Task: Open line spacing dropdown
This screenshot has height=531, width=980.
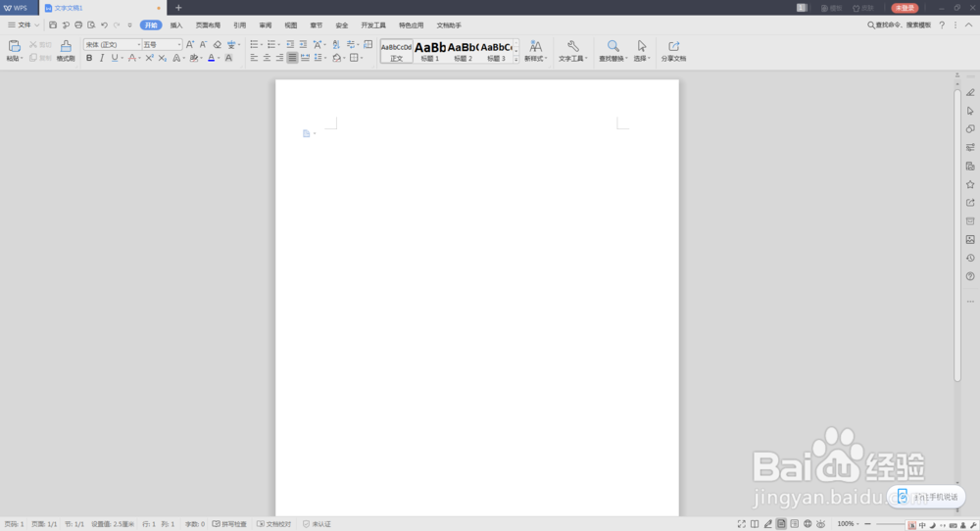Action: tap(320, 58)
